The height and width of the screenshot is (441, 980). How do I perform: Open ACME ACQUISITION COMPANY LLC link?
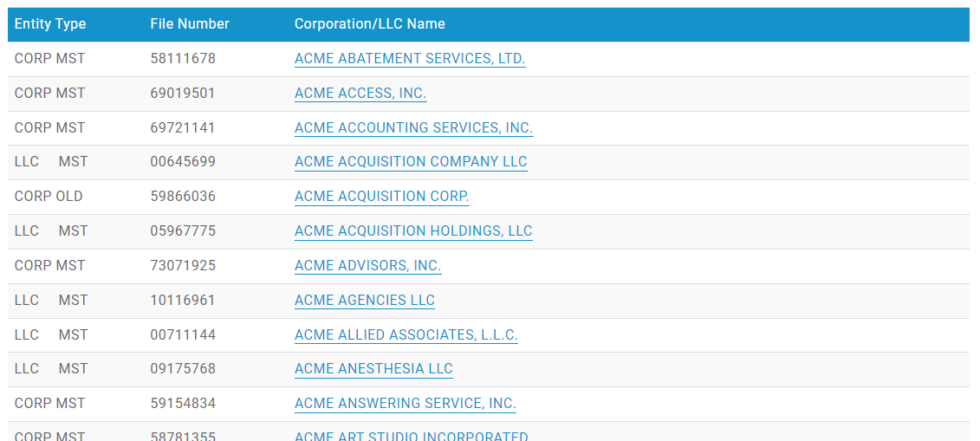tap(411, 162)
